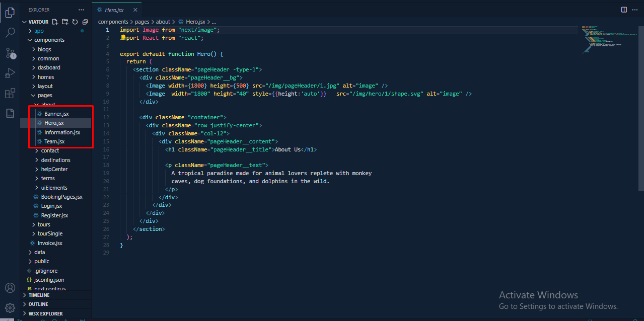Expand the TIMELINE section
Screen dimensions: 644x321
pyautogui.click(x=39, y=295)
